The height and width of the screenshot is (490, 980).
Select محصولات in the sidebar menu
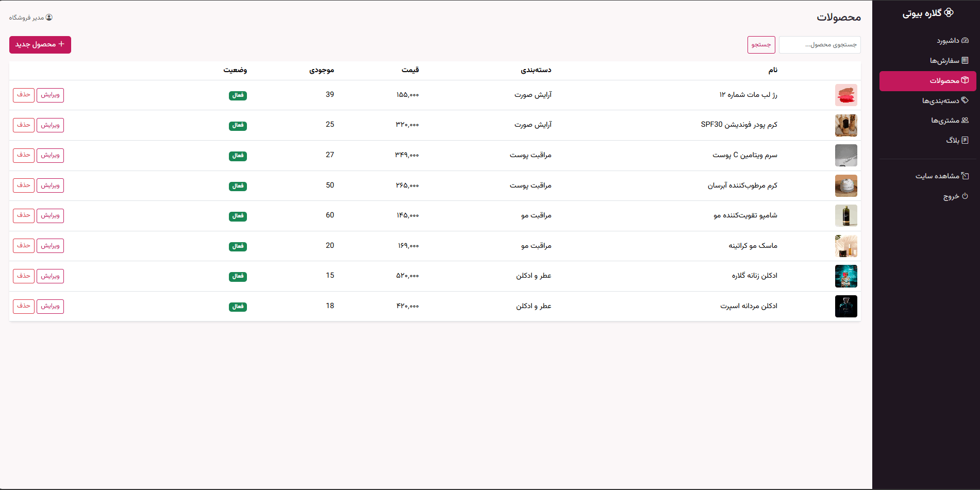(928, 81)
